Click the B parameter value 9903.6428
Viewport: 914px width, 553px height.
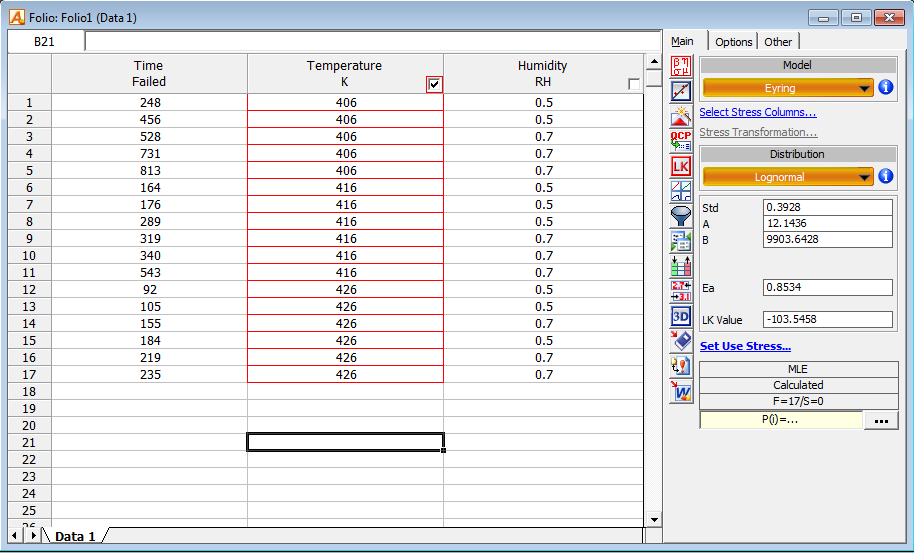pos(828,239)
